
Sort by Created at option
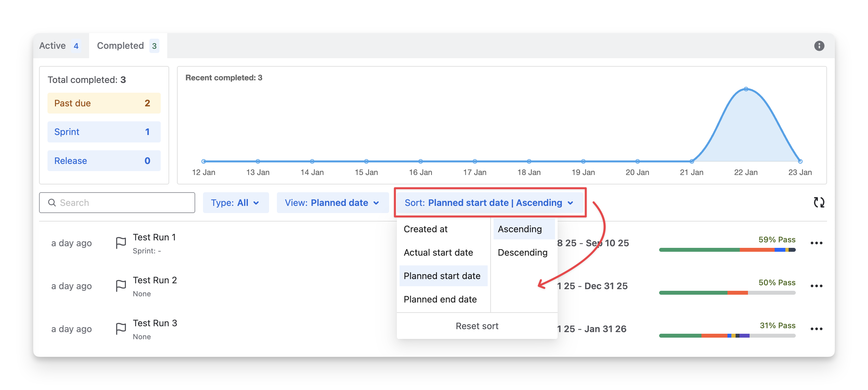click(426, 229)
